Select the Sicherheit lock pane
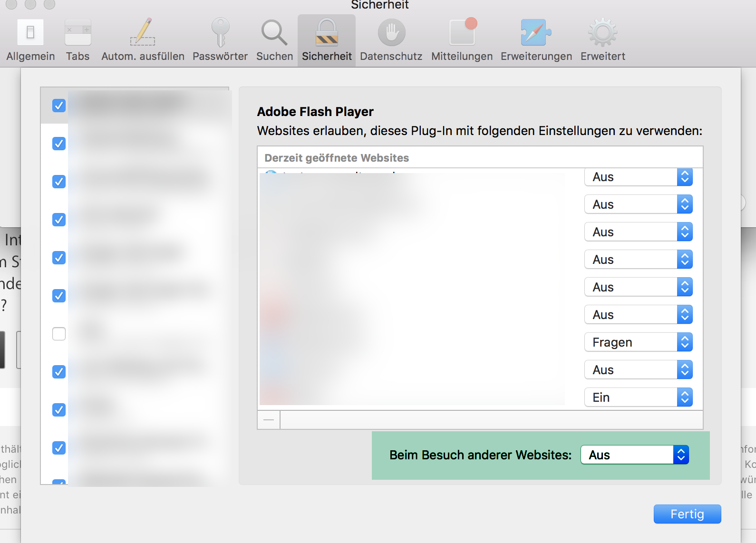This screenshot has height=543, width=756. coord(327,40)
